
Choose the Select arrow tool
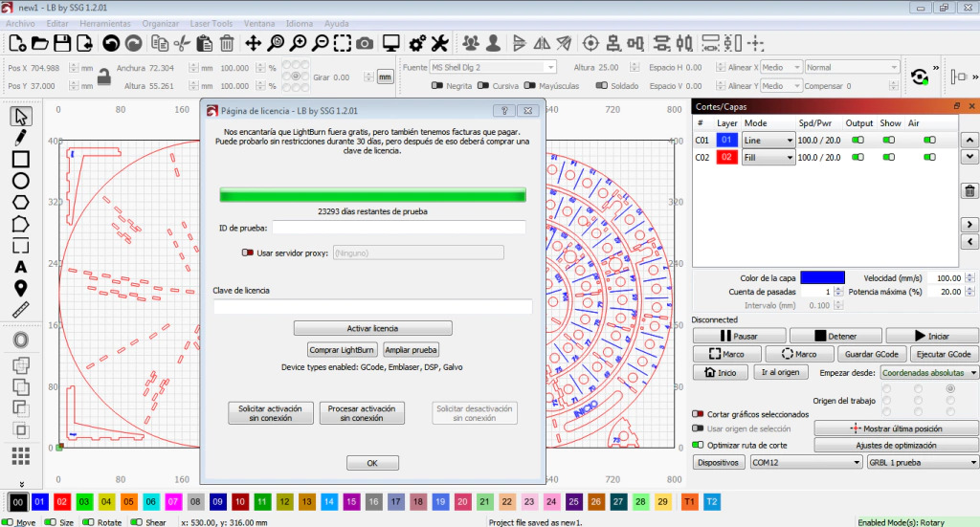point(21,116)
